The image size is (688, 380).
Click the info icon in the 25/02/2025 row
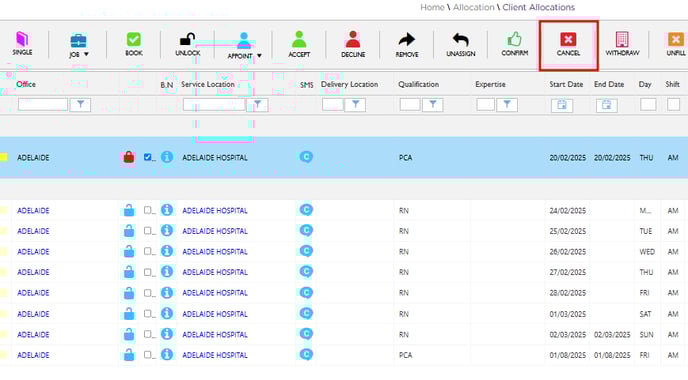167,230
